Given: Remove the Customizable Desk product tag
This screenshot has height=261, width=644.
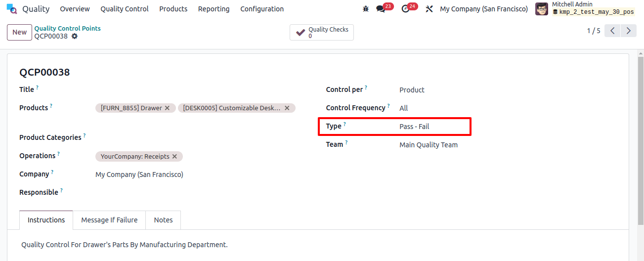Looking at the screenshot, I should 287,108.
